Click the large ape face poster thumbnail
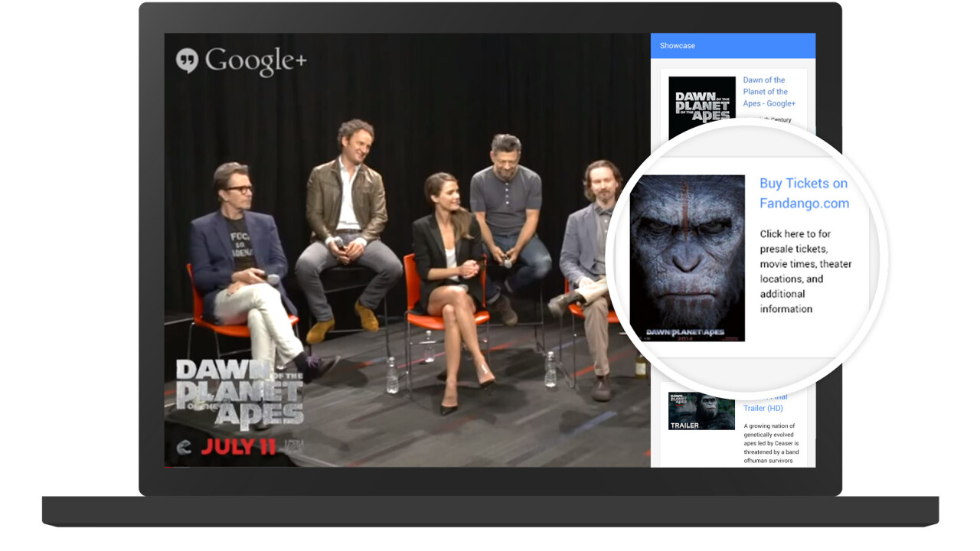The width and height of the screenshot is (980, 551). [x=687, y=258]
